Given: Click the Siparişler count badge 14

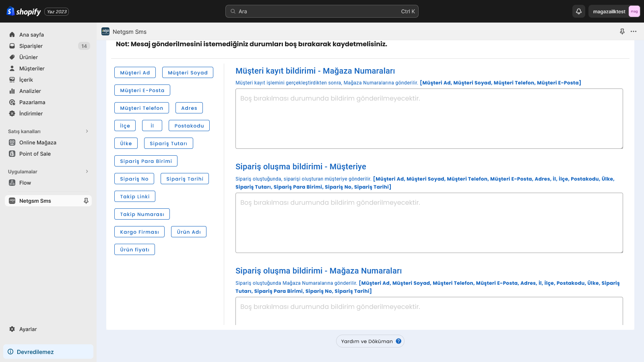Looking at the screenshot, I should coord(84,46).
